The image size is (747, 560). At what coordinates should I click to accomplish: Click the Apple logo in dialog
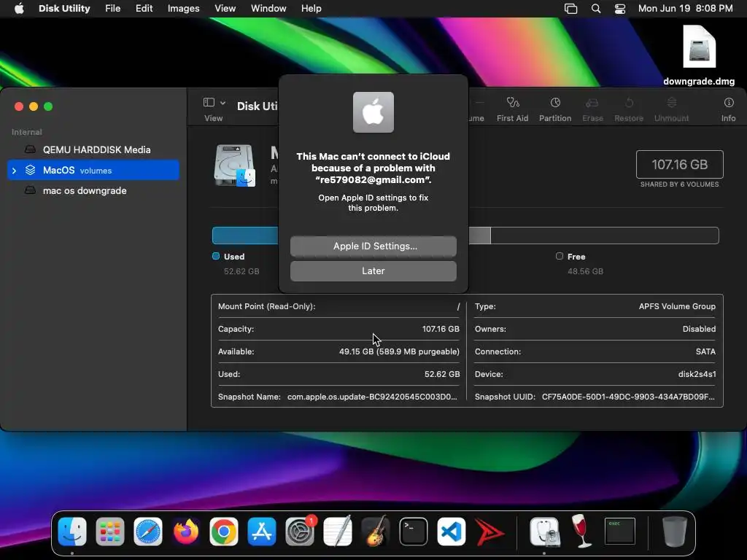[373, 112]
